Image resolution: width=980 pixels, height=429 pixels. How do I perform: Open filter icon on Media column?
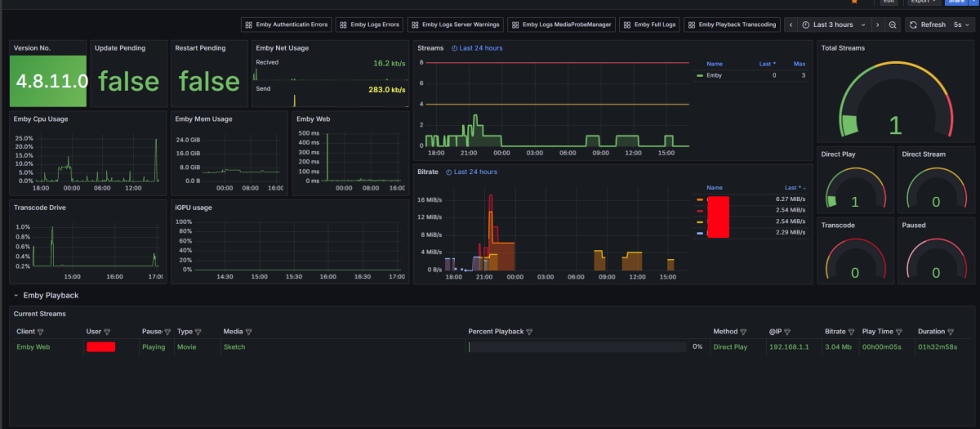[248, 332]
